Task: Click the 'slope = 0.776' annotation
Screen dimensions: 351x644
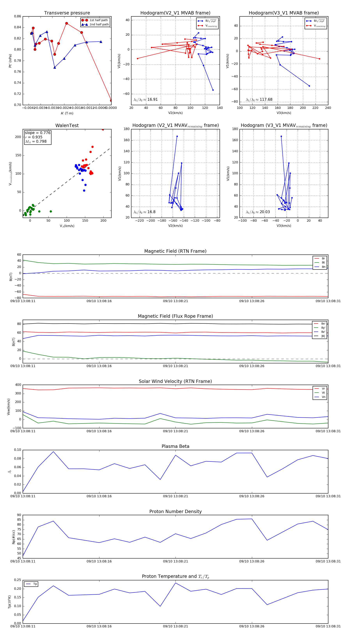Action: pyautogui.click(x=37, y=133)
